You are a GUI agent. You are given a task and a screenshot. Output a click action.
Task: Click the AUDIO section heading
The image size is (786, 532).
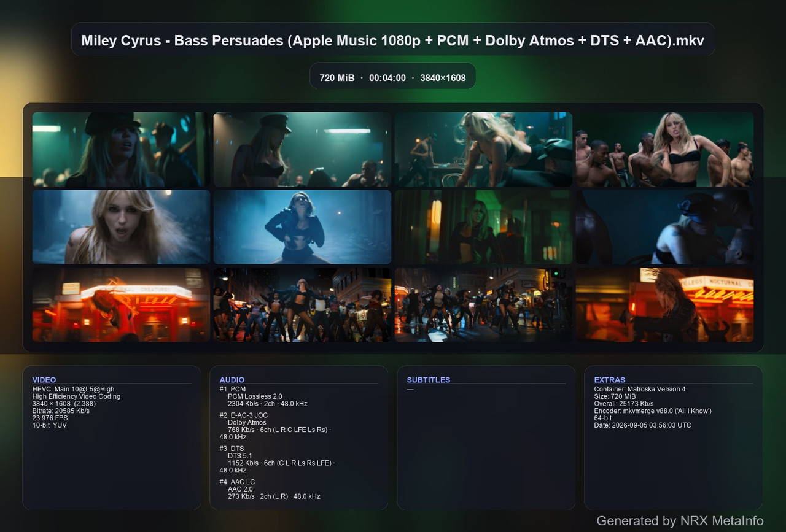pyautogui.click(x=232, y=380)
